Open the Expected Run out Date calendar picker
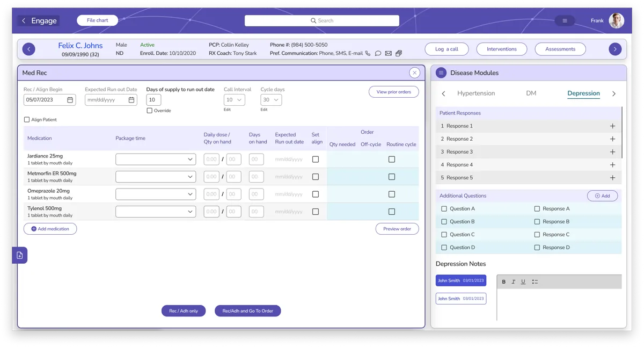 131,100
